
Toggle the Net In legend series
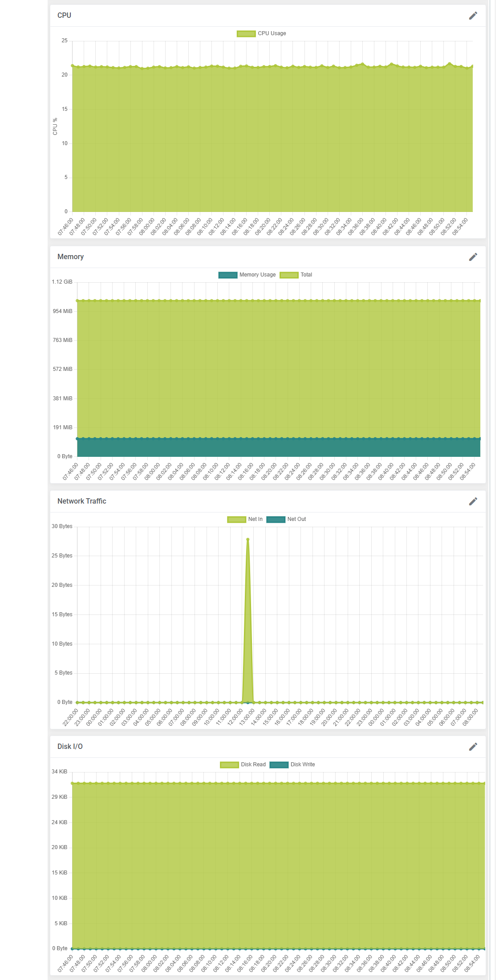click(x=245, y=519)
